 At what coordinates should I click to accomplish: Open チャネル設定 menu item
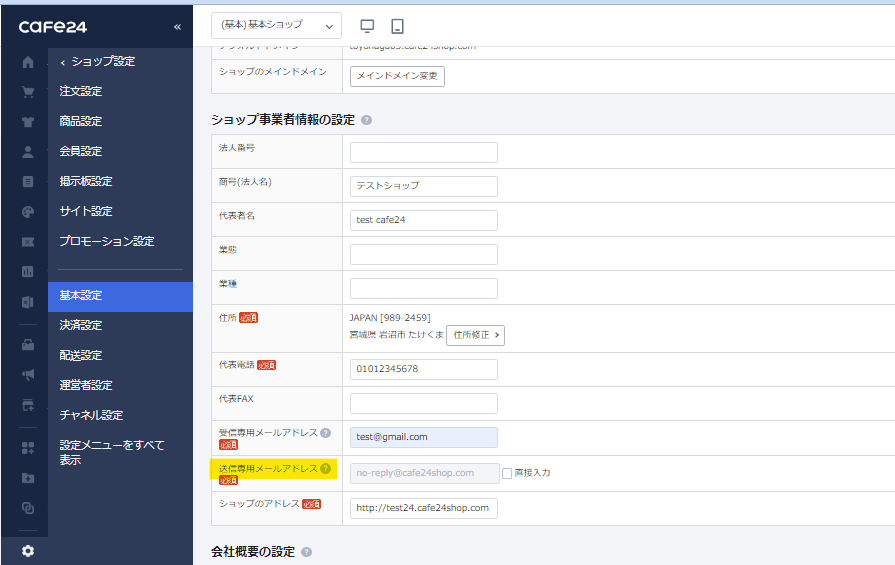(91, 415)
